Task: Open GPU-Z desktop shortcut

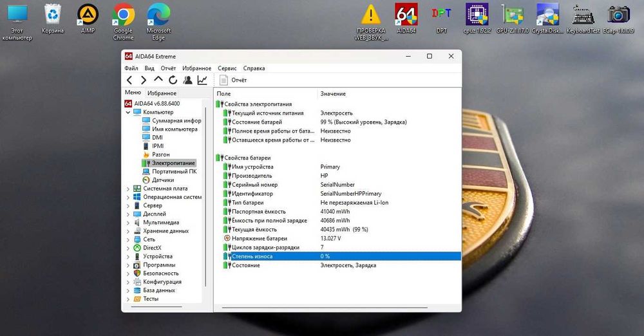Action: [x=512, y=19]
